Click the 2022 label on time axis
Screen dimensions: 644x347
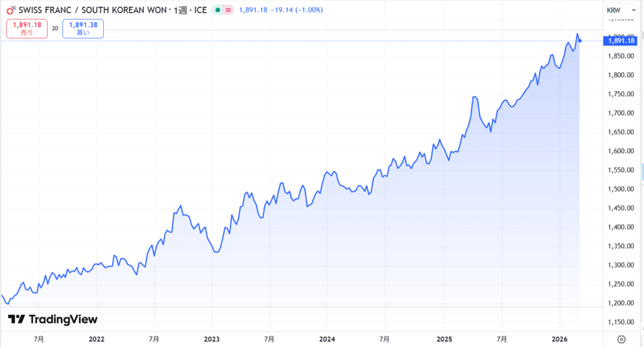(x=96, y=339)
